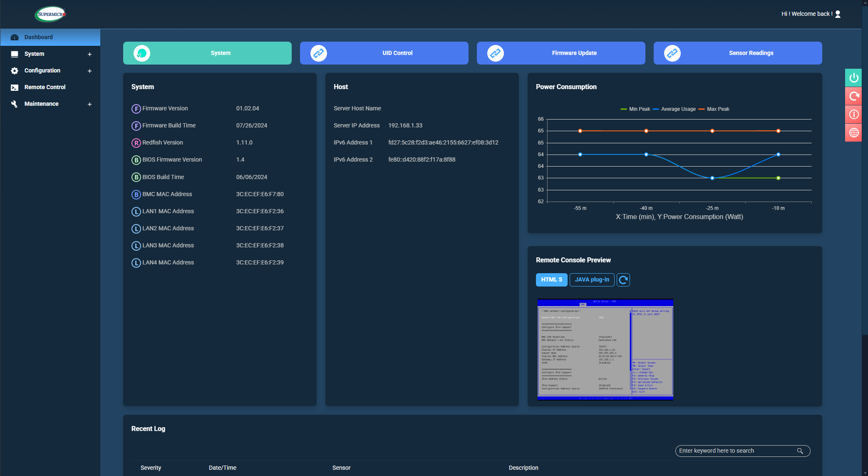Toggle Average Usage legend series
The height and width of the screenshot is (476, 868).
[674, 109]
